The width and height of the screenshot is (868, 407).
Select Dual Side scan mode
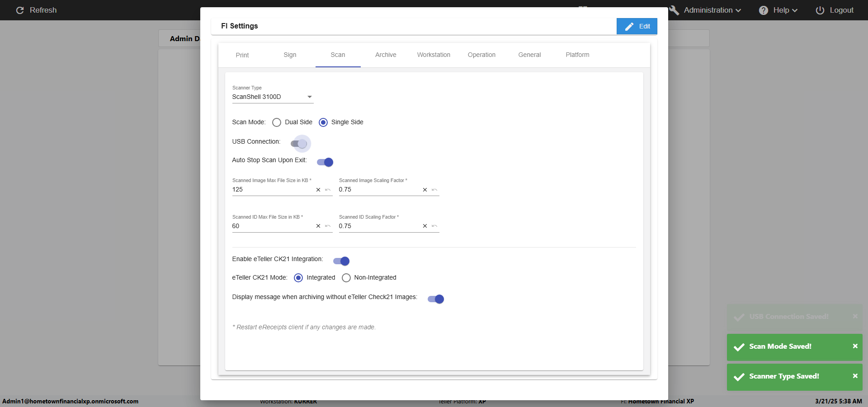pos(277,122)
